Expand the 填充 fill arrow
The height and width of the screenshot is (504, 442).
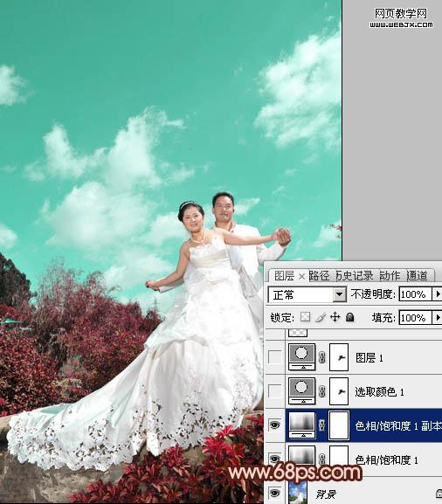coord(437,318)
